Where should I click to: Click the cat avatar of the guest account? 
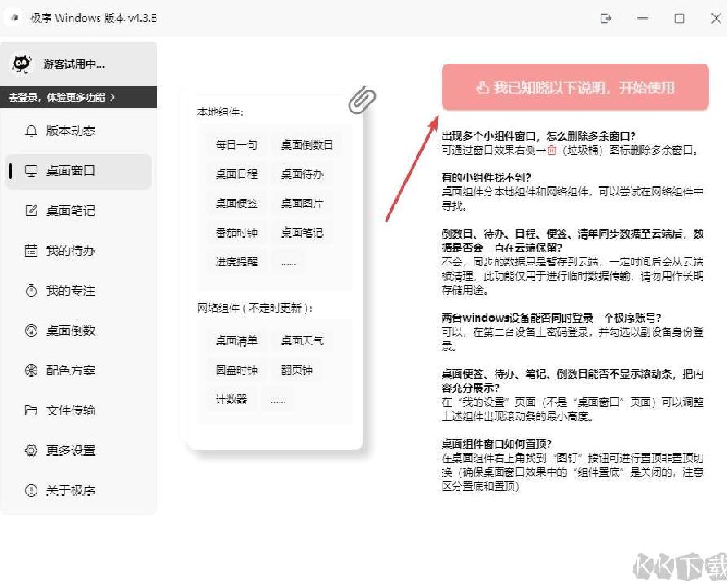pyautogui.click(x=21, y=64)
